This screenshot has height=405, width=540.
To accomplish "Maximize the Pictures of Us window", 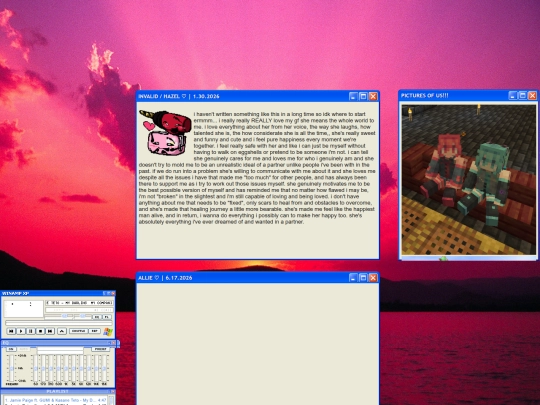I will 522,95.
